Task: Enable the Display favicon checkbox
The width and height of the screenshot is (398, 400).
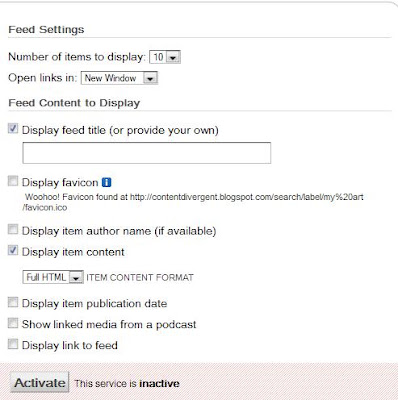Action: click(x=13, y=181)
